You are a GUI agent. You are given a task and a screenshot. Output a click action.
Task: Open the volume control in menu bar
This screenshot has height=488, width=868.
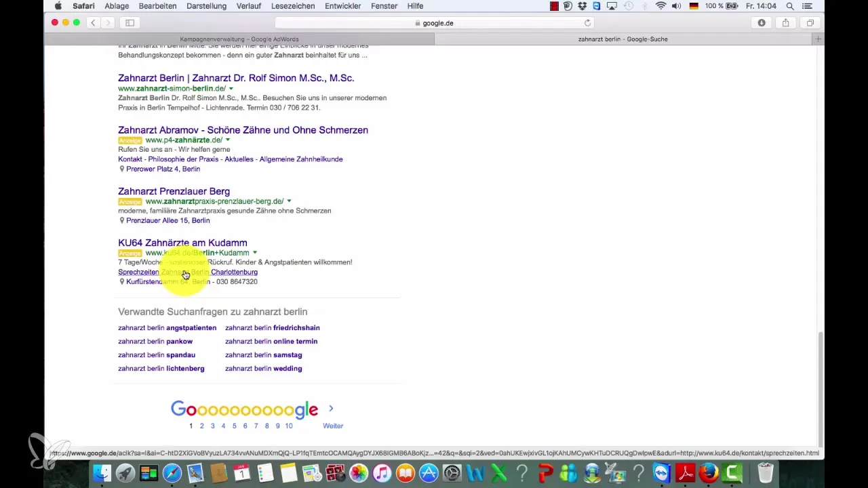675,6
